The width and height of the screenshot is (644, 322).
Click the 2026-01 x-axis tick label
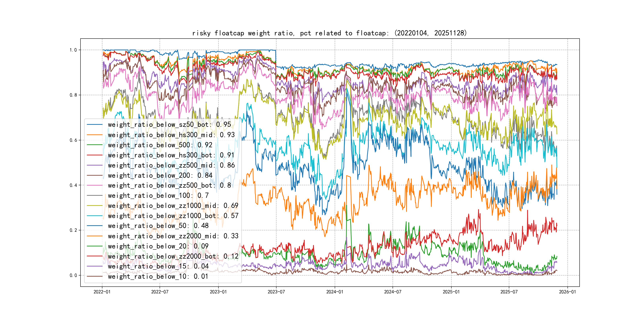point(567,292)
